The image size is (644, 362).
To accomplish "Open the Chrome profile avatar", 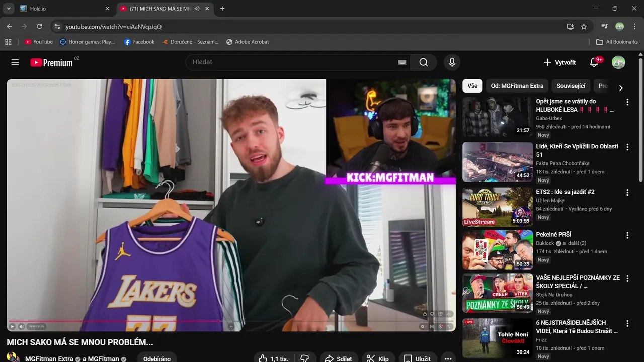I will click(620, 26).
